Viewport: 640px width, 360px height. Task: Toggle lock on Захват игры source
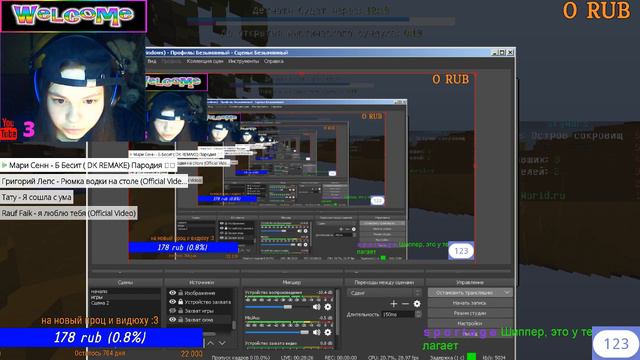(180, 311)
